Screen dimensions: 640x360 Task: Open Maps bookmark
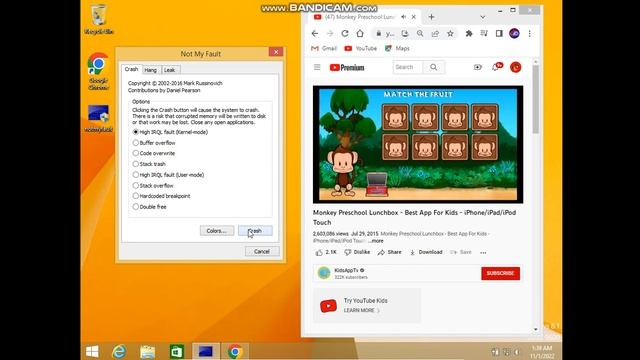pyautogui.click(x=397, y=48)
